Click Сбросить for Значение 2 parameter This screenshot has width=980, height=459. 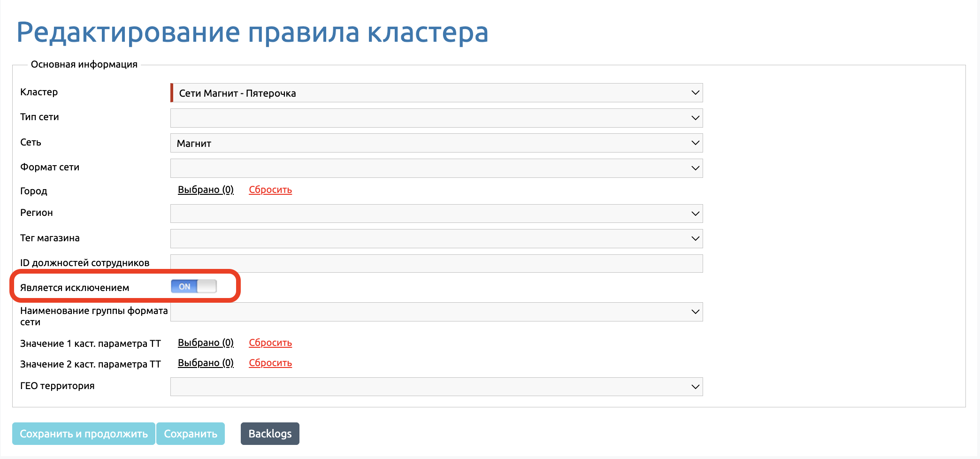pos(270,363)
